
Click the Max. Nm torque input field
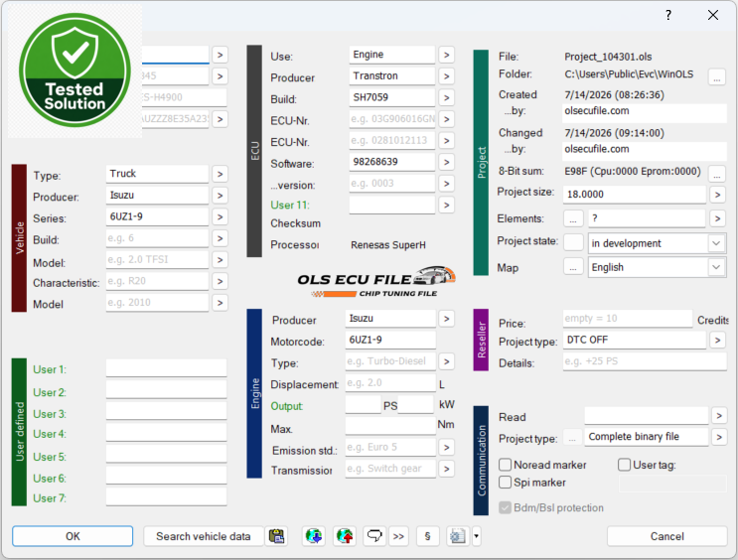pyautogui.click(x=390, y=426)
